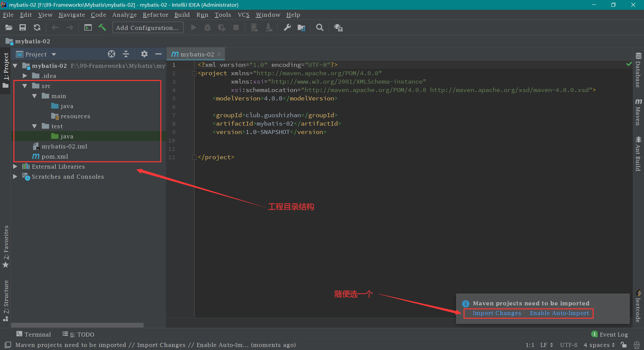Open the Refactor menu
Screen dimensions: 644x350
point(155,15)
